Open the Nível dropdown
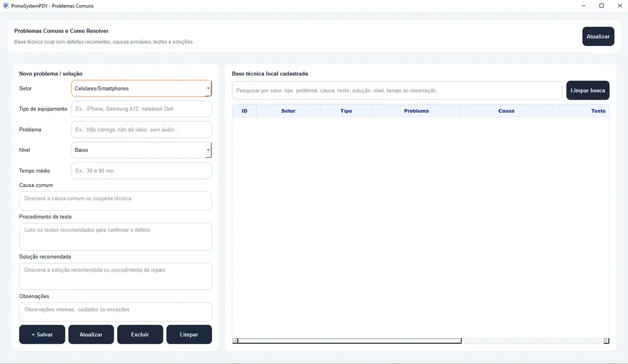Screen dimensions: 628x364 click(x=141, y=150)
